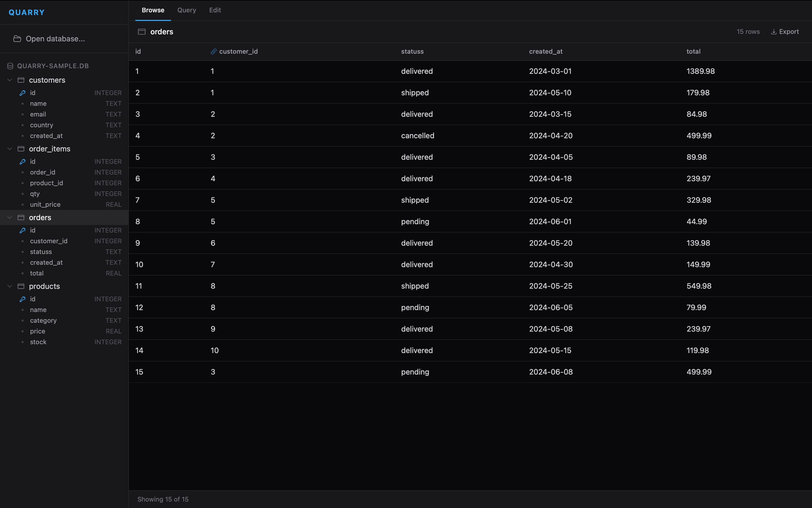
Task: Select the orders table in sidebar
Action: [64, 217]
